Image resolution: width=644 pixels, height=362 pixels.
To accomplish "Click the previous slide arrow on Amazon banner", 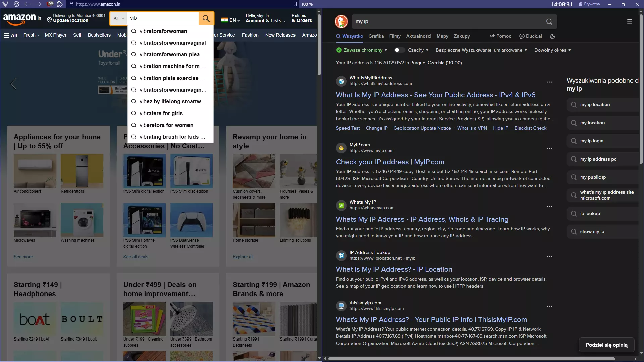I will point(13,84).
